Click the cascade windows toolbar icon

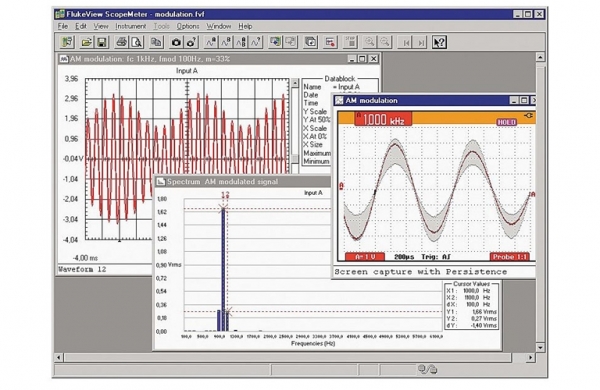click(310, 42)
